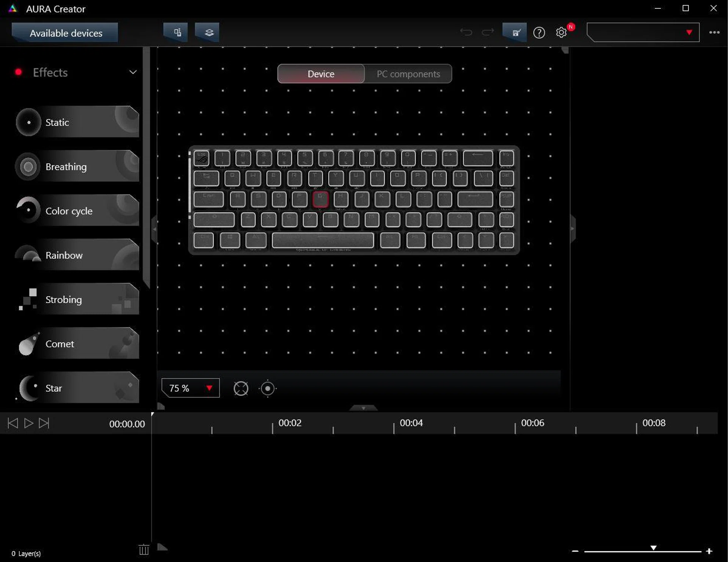Click the Available devices button

click(x=66, y=33)
